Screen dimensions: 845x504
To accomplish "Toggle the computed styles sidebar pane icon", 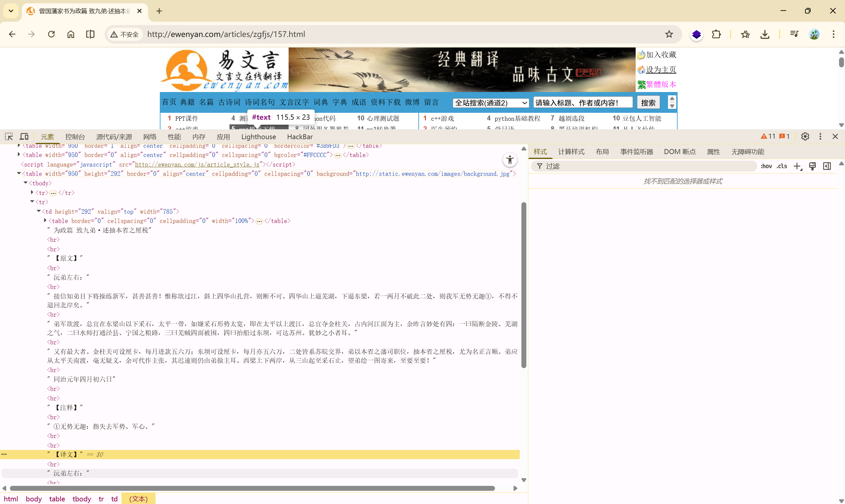I will pos(827,166).
